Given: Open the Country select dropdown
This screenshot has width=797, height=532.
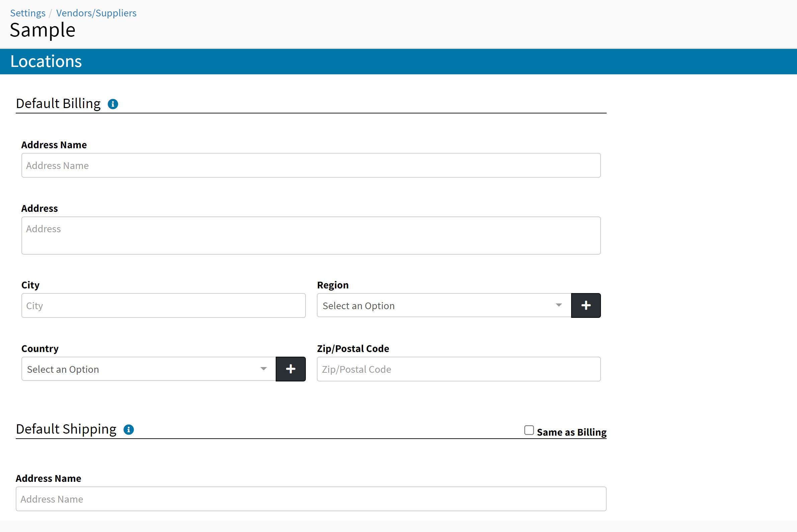Looking at the screenshot, I should tap(143, 369).
